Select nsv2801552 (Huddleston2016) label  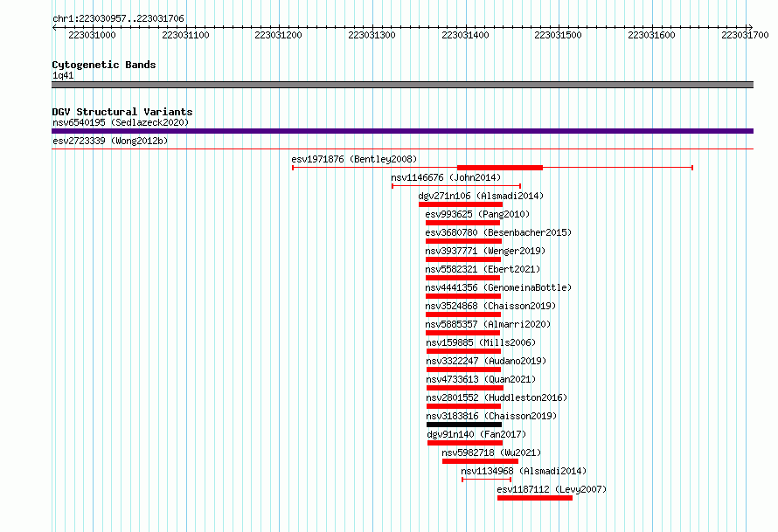pyautogui.click(x=497, y=397)
